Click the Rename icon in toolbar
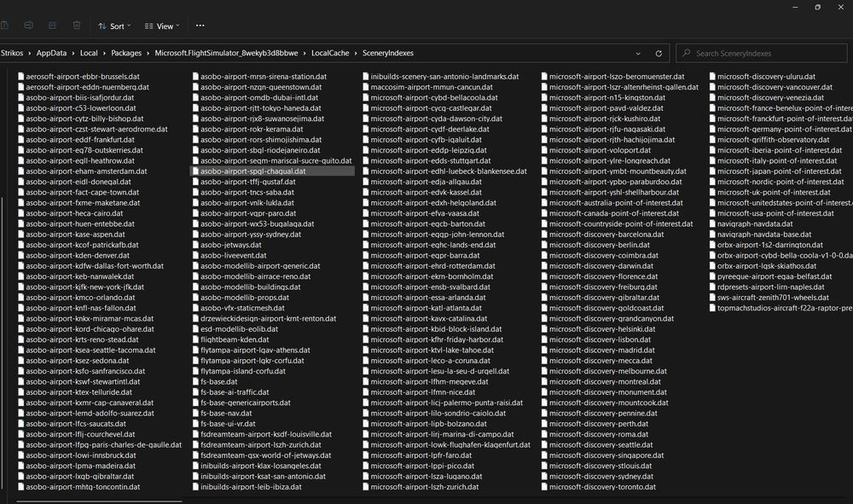 pyautogui.click(x=29, y=26)
